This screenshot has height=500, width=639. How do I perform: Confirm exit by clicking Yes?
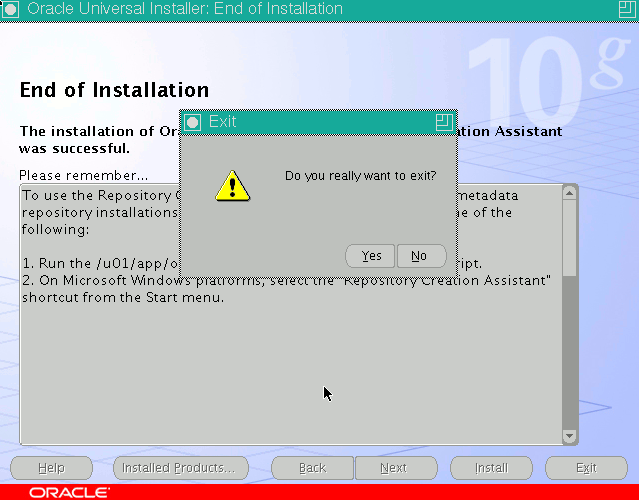coord(370,256)
